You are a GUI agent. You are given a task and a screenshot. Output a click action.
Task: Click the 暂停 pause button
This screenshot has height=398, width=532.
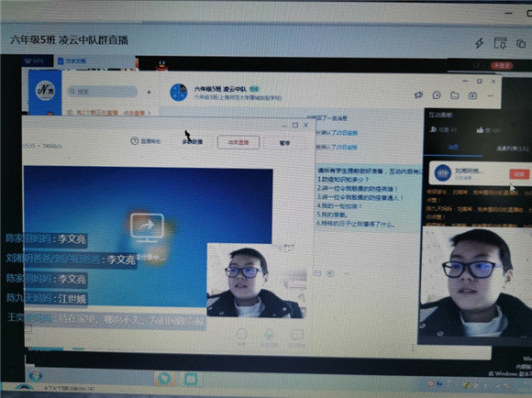tap(284, 143)
